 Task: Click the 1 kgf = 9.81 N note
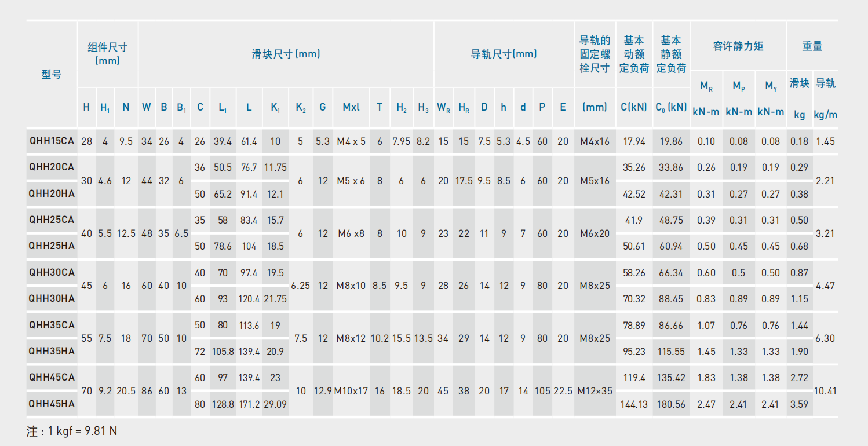72,431
